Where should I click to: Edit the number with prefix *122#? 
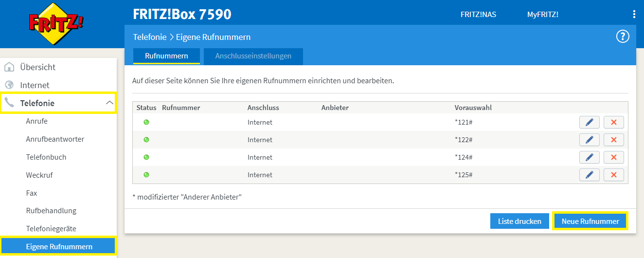pyautogui.click(x=590, y=140)
